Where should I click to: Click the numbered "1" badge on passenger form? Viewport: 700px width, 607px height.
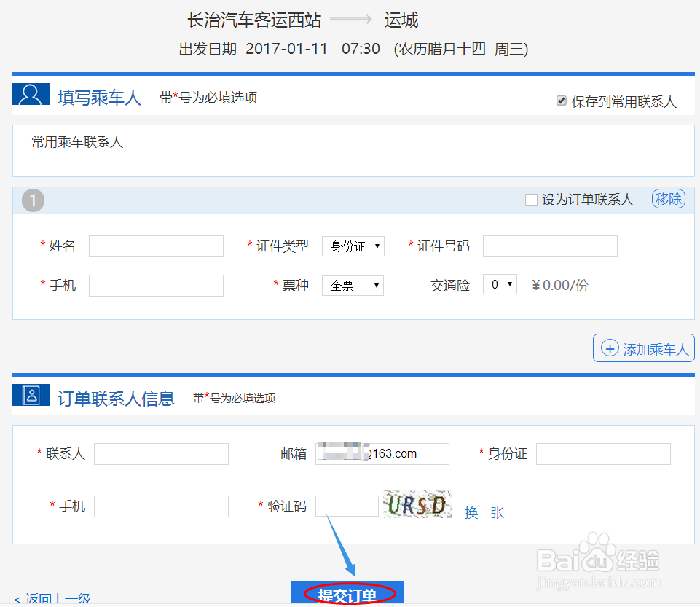click(33, 199)
